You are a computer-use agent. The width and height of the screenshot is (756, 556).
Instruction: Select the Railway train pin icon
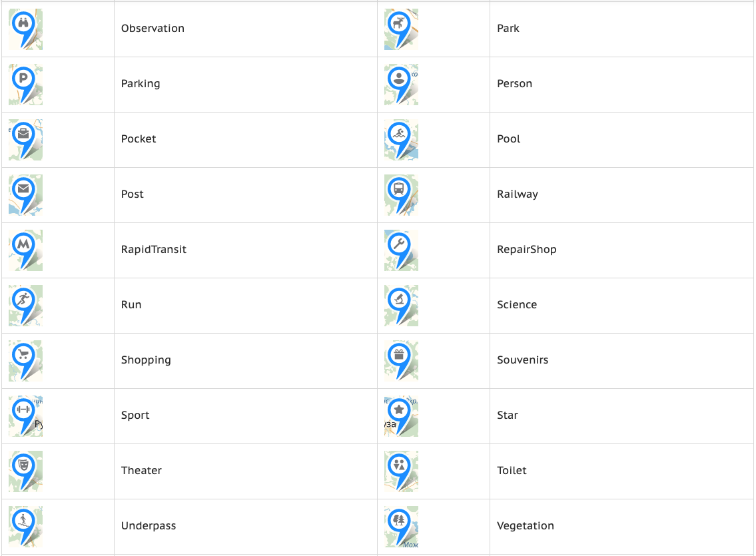click(x=401, y=195)
